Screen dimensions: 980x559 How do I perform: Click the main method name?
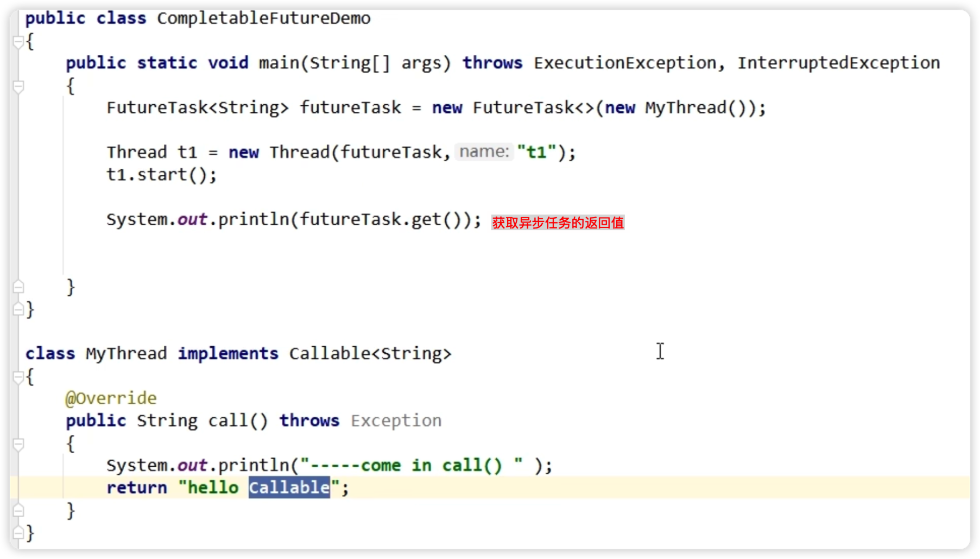tap(279, 63)
